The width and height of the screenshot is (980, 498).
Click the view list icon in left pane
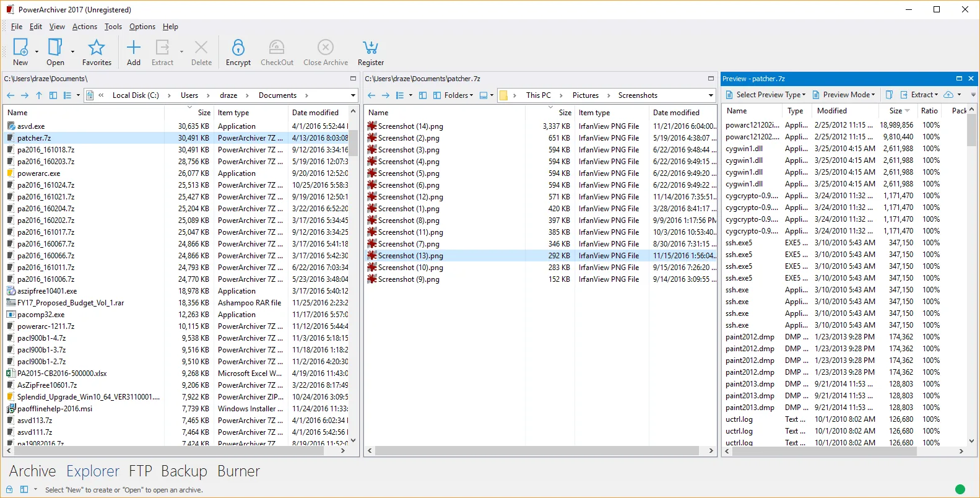pyautogui.click(x=67, y=95)
